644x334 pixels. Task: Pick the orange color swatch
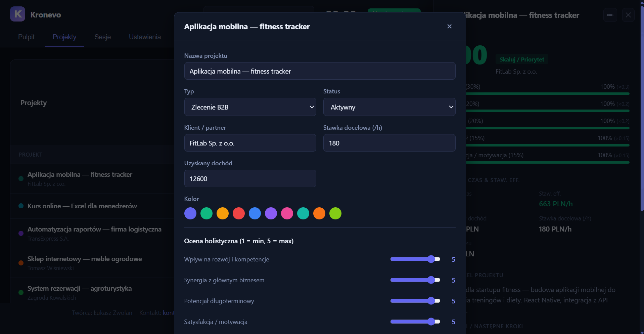click(x=319, y=213)
